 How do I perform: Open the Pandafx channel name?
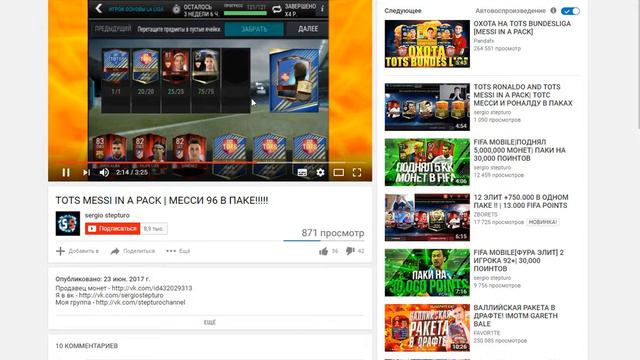coord(484,41)
